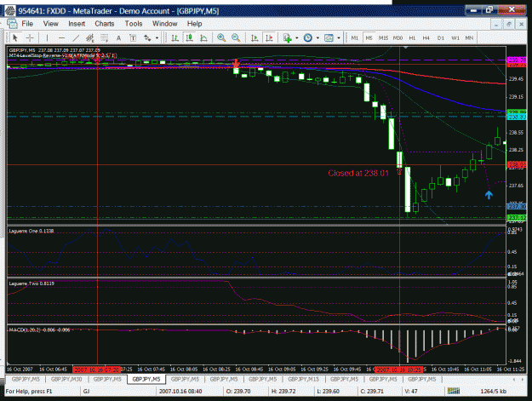The image size is (532, 401).
Task: Click the '1264/5 kb' traffic status
Action: click(x=494, y=391)
